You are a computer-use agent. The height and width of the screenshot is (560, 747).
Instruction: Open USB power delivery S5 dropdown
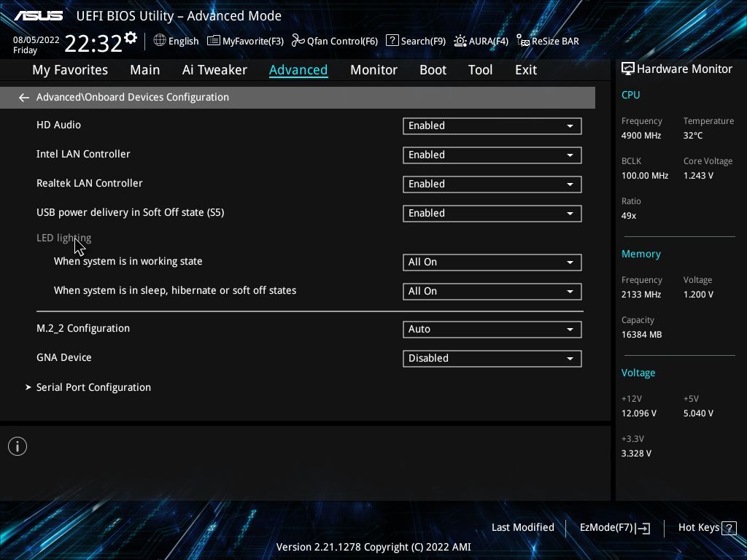[x=492, y=214]
